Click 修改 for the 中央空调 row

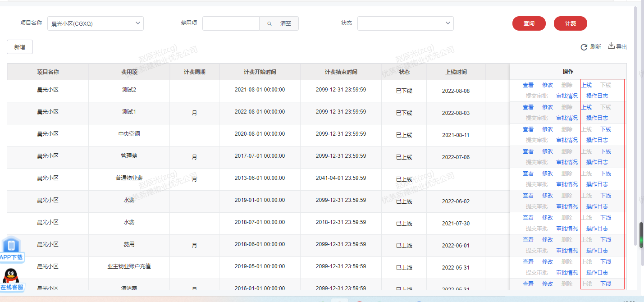[x=547, y=129]
